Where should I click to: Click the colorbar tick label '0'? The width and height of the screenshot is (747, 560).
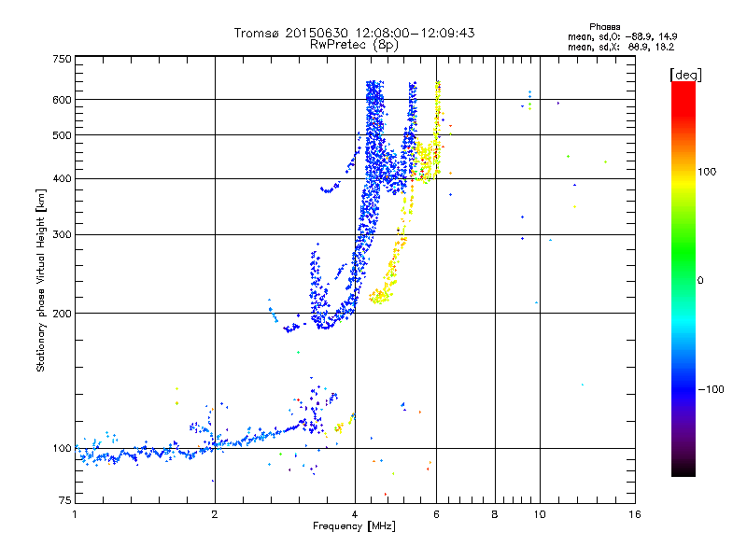pyautogui.click(x=699, y=280)
